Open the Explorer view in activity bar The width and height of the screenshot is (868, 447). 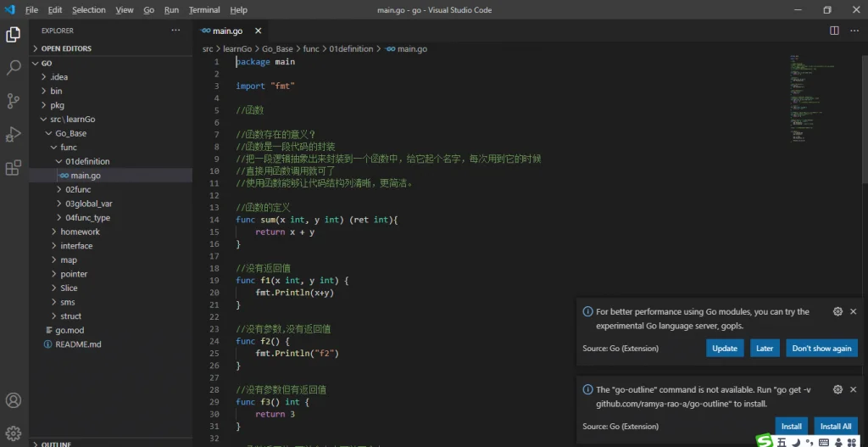14,34
